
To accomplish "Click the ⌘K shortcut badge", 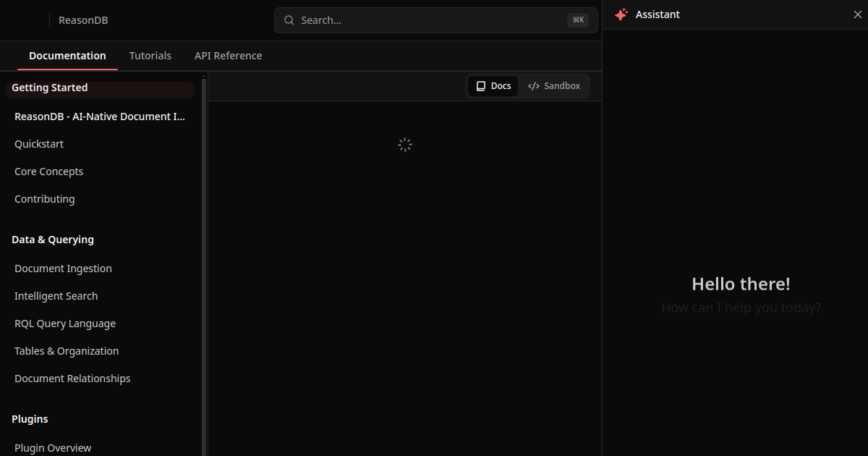I will pyautogui.click(x=578, y=20).
